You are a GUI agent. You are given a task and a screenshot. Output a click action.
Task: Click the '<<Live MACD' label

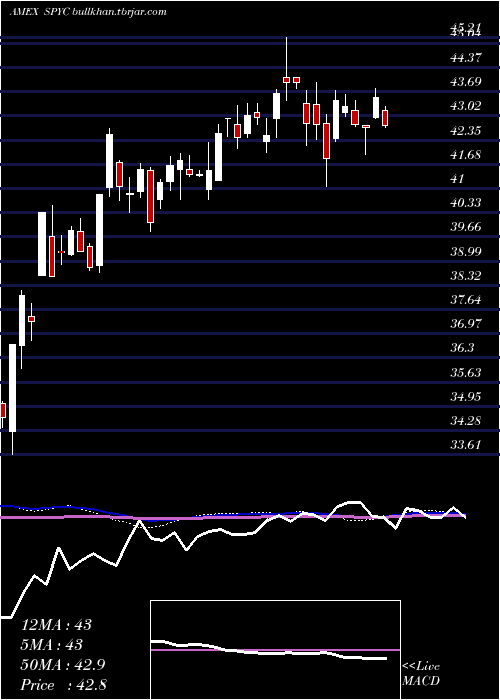point(421,674)
